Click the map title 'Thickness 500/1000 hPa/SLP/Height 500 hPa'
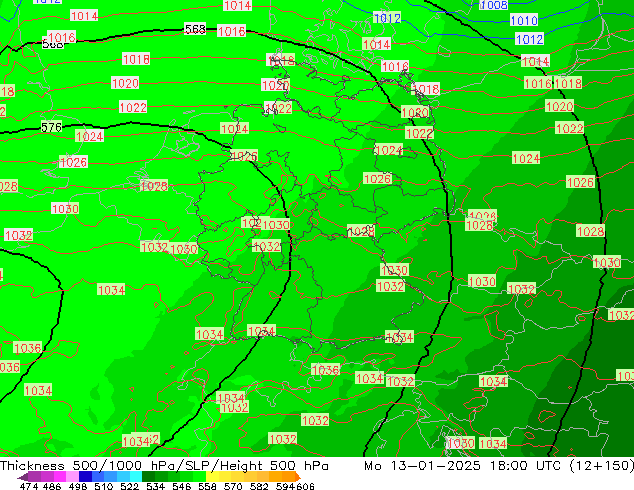This screenshot has height=490, width=634. pos(164,465)
